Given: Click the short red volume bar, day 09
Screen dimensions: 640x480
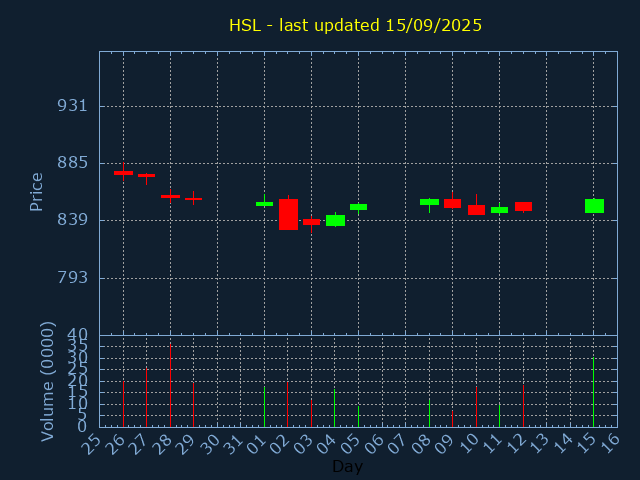Looking at the screenshot, I should pyautogui.click(x=452, y=419).
